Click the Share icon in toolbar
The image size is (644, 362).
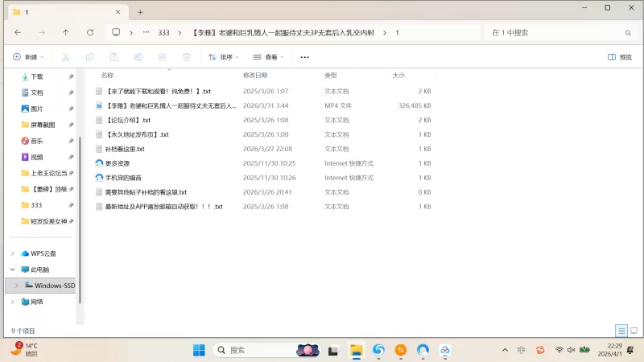(x=162, y=57)
